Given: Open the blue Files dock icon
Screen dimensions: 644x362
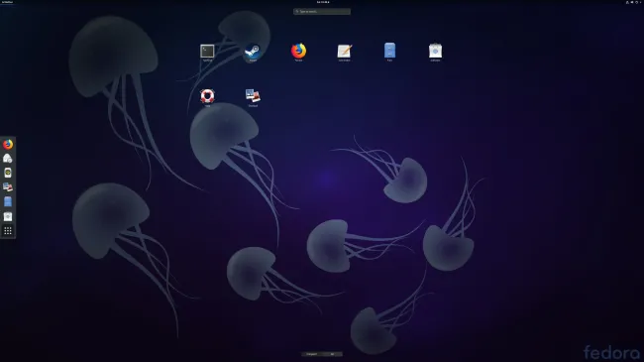Looking at the screenshot, I should click(8, 201).
